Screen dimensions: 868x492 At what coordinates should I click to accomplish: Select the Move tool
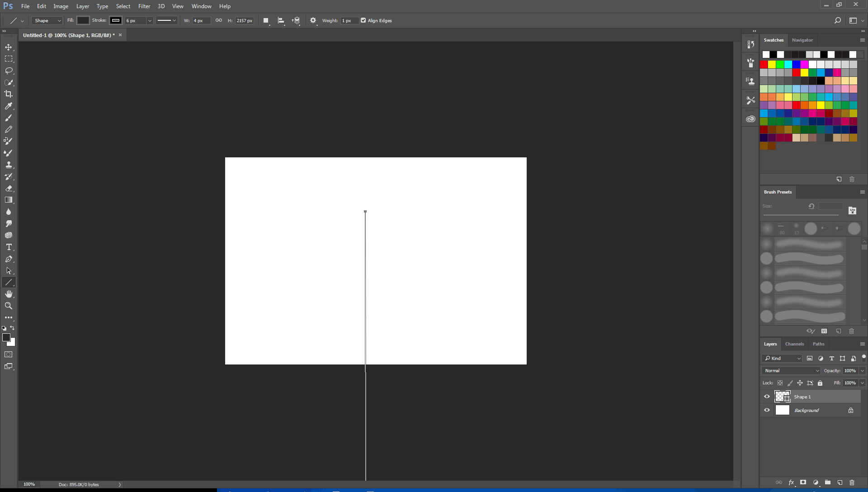click(8, 47)
